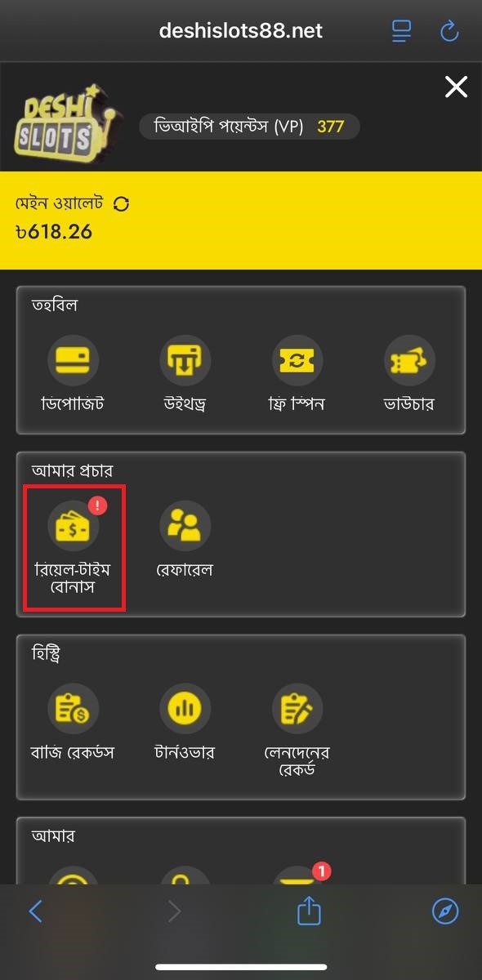Open Real-Time Bonus (রিয়েল-টাইম বোনাস) icon
Screen dimensions: 482x980
coord(73,525)
